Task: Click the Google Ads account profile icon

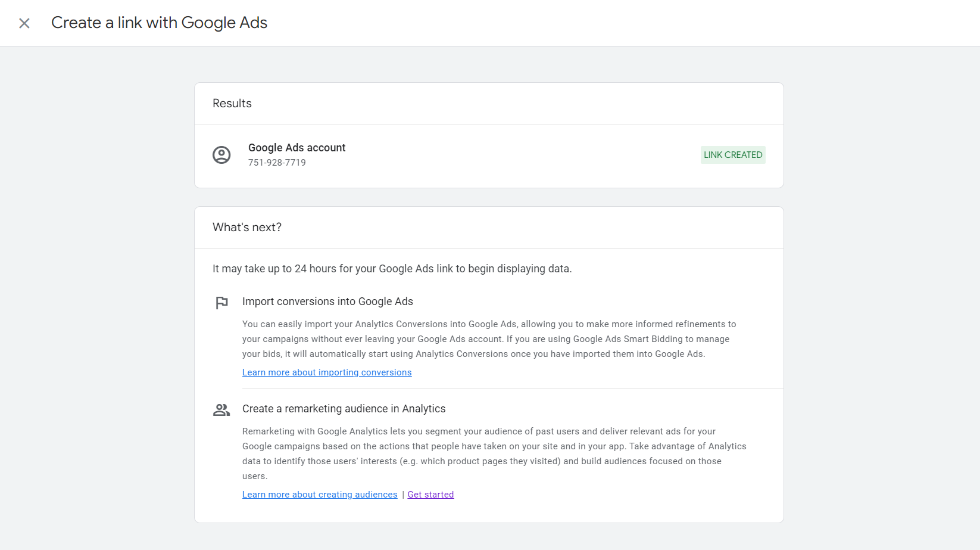Action: tap(221, 155)
